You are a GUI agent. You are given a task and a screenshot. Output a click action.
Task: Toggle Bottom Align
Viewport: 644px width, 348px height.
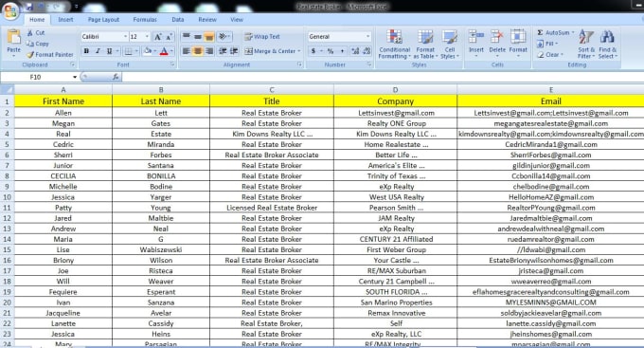tap(209, 37)
